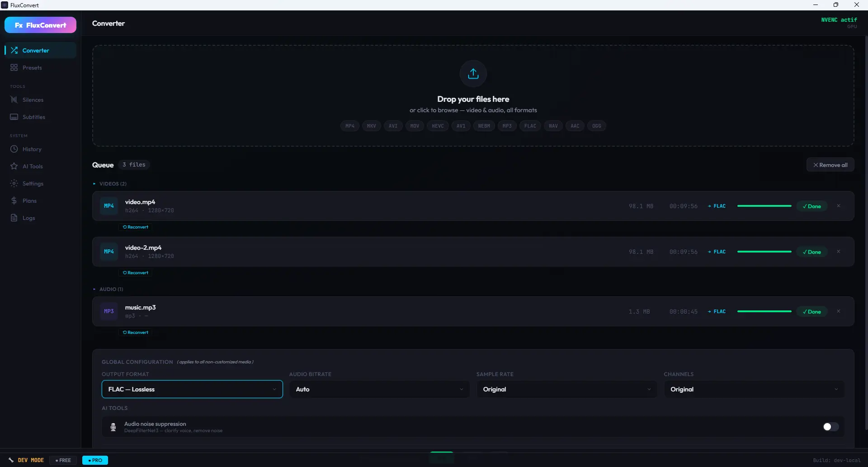Click Remove all button
Viewport: 868px width, 467px height.
[830, 165]
